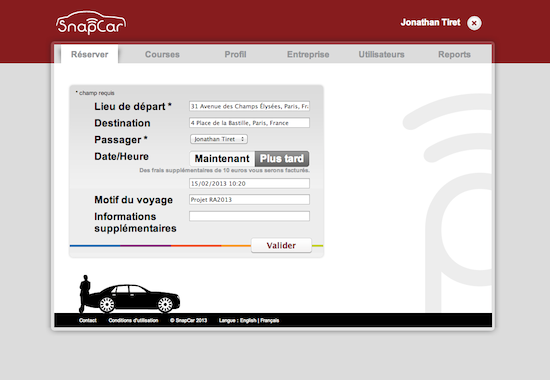
Task: Go to the Profil tab
Action: (235, 54)
